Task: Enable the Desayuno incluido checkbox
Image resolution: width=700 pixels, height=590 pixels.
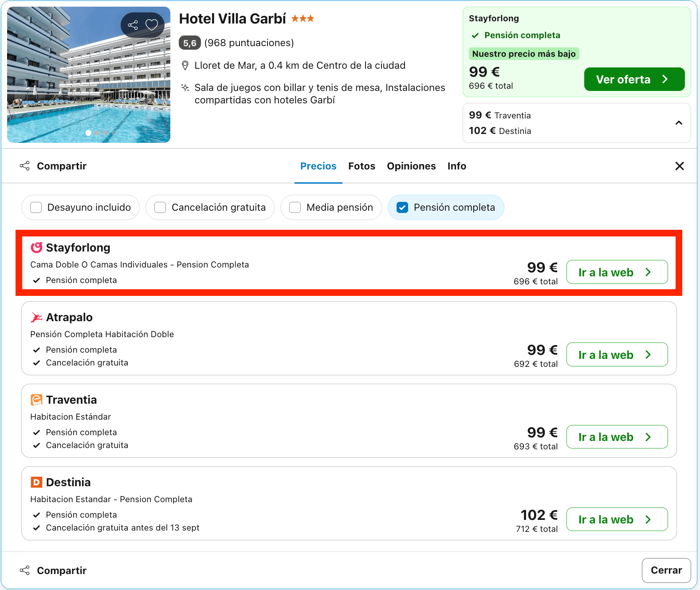Action: [36, 207]
